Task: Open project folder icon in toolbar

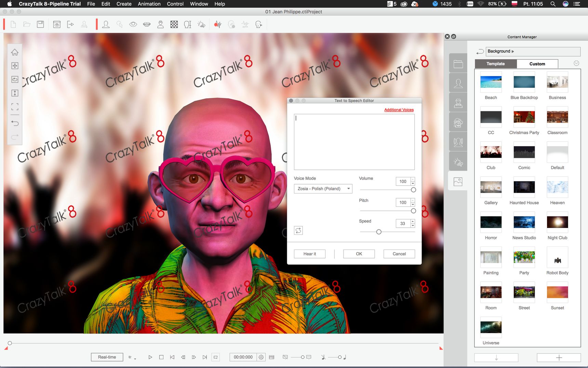Action: (27, 24)
